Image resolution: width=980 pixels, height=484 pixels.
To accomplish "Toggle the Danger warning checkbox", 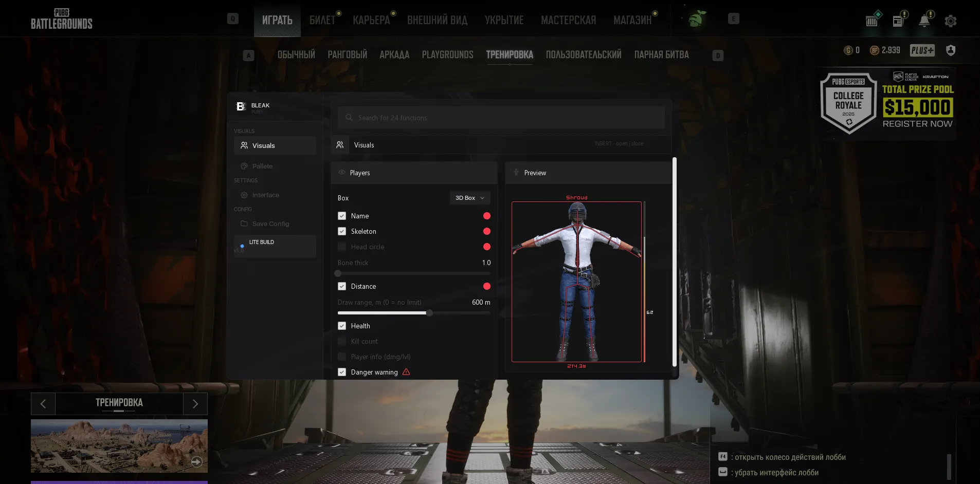I will (x=342, y=372).
